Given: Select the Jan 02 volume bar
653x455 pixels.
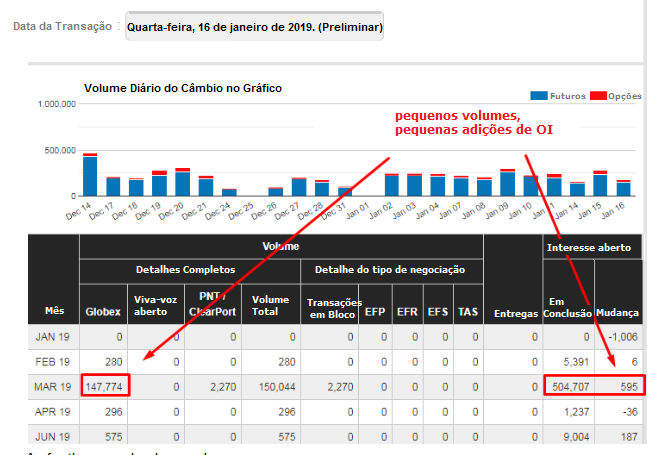Looking at the screenshot, I should [391, 185].
